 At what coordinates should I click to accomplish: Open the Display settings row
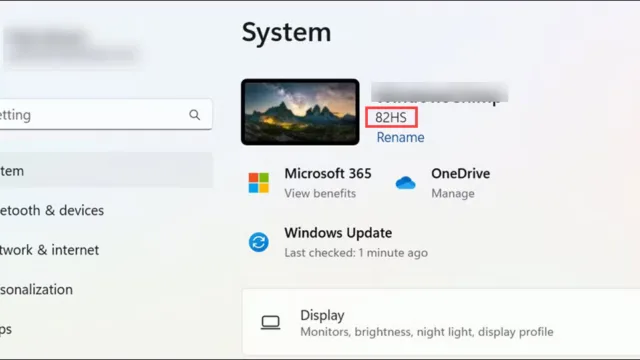(x=441, y=322)
